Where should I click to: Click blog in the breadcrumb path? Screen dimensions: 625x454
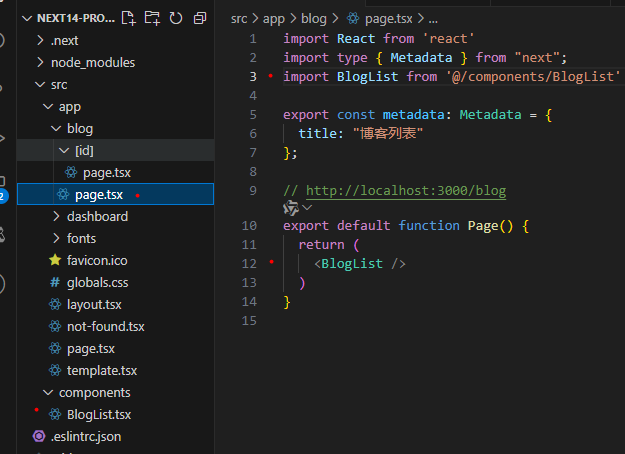(314, 19)
